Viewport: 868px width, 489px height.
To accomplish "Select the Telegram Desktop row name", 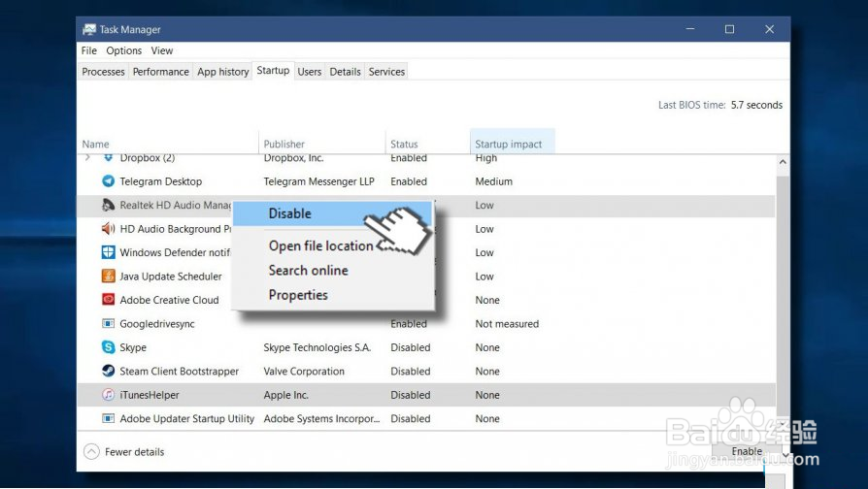I will click(x=160, y=181).
